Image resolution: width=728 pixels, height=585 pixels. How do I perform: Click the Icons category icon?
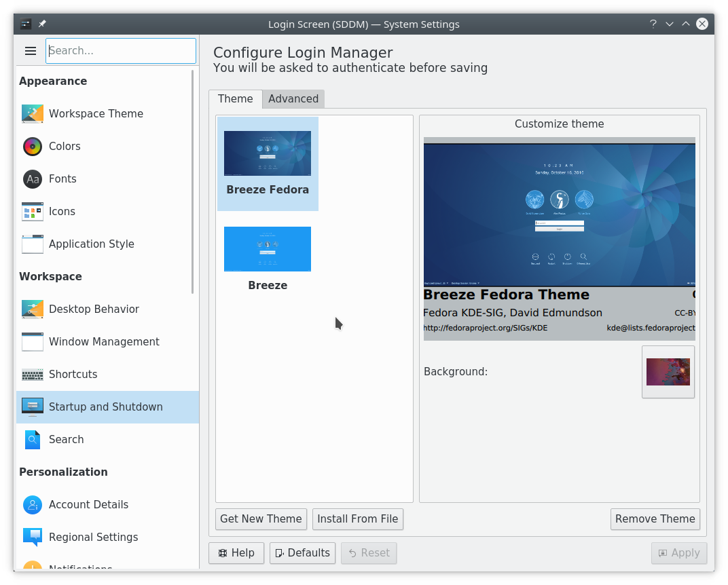point(33,211)
